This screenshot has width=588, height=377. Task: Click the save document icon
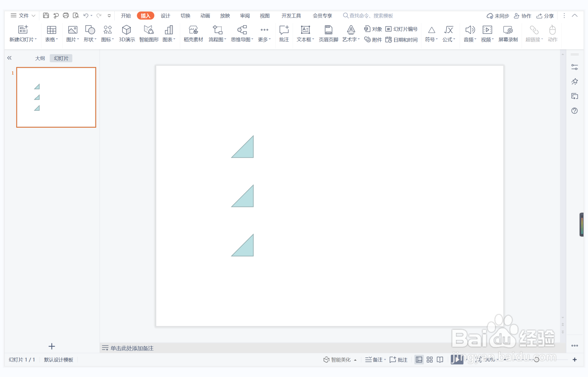[46, 15]
